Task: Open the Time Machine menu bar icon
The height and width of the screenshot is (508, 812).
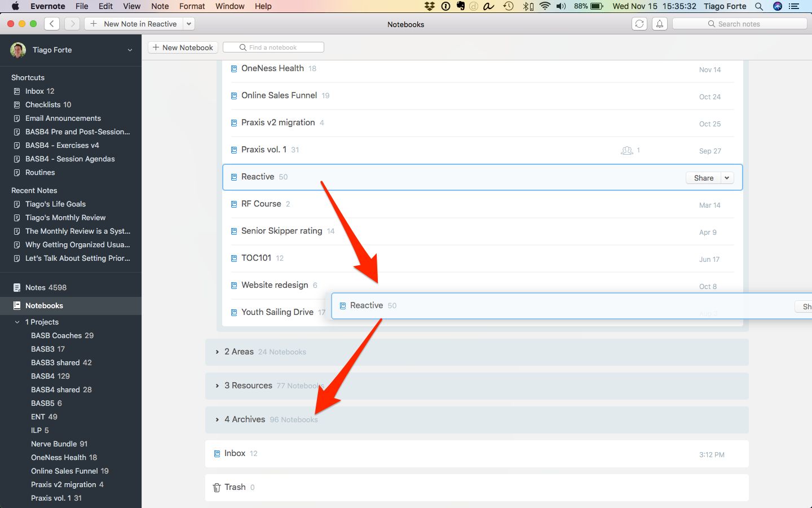Action: click(x=509, y=6)
